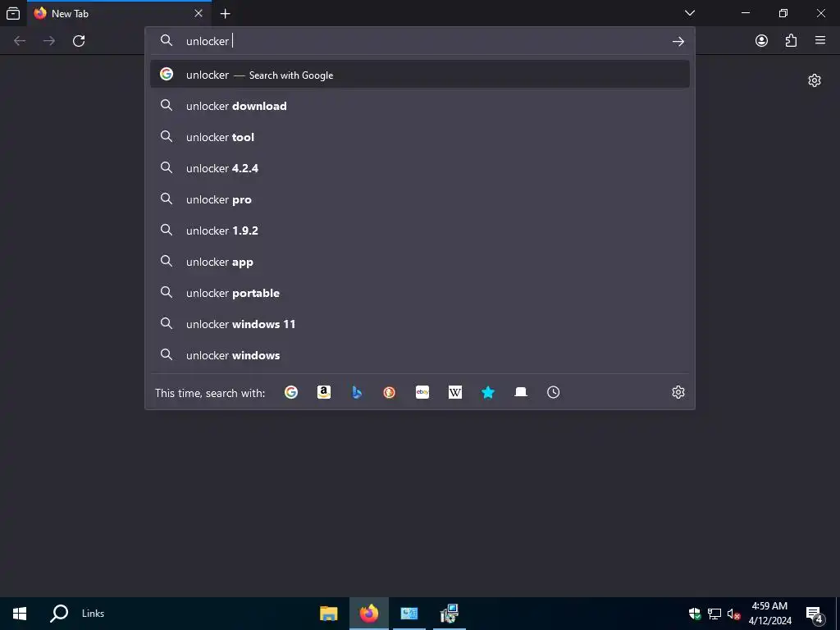This screenshot has height=630, width=840.
Task: Open the notification center icon
Action: click(x=815, y=614)
